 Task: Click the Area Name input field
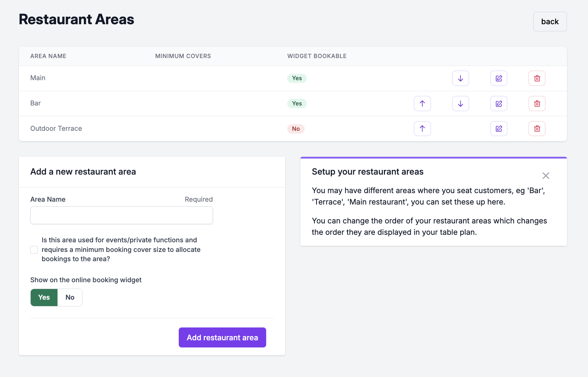tap(122, 215)
